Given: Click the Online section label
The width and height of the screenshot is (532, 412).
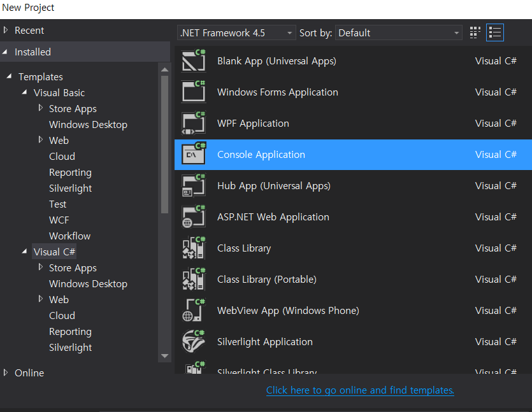Looking at the screenshot, I should (x=29, y=373).
